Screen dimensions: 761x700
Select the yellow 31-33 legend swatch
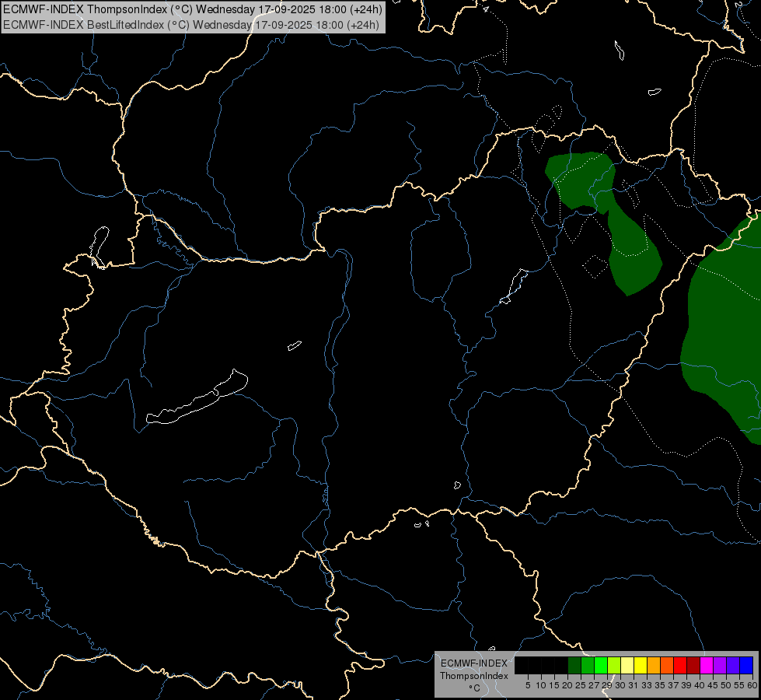coord(641,666)
